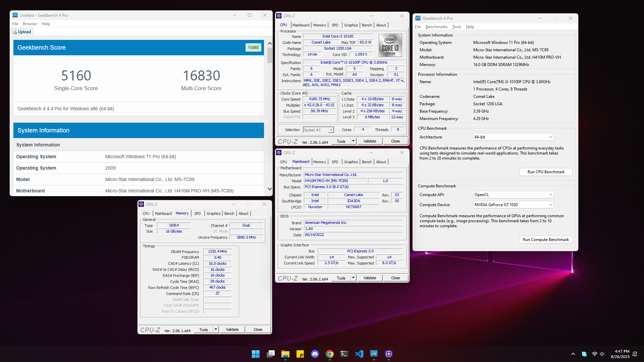Switch to CPU-Z app in taskbar
This screenshot has width=644, height=362.
click(389, 354)
